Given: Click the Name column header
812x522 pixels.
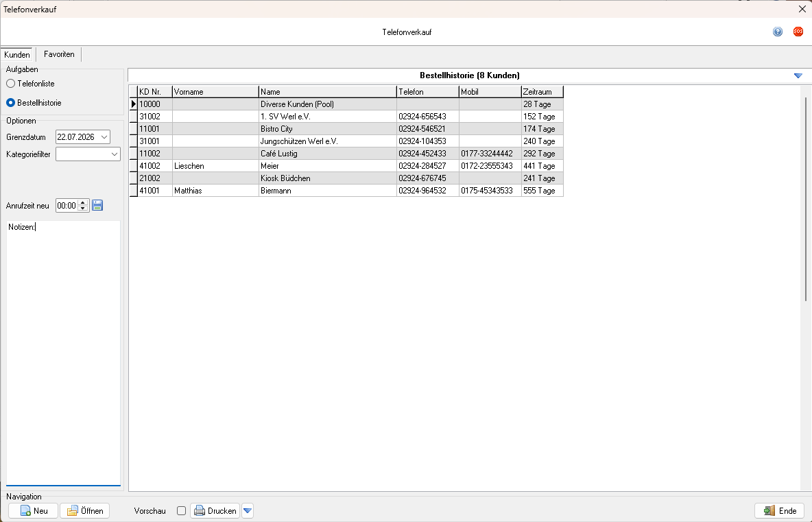Looking at the screenshot, I should click(328, 92).
